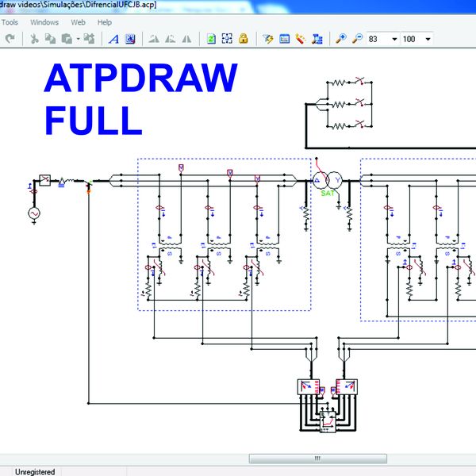The width and height of the screenshot is (476, 476).
Task: Click the horizontal scrollbar thumb
Action: [318, 459]
